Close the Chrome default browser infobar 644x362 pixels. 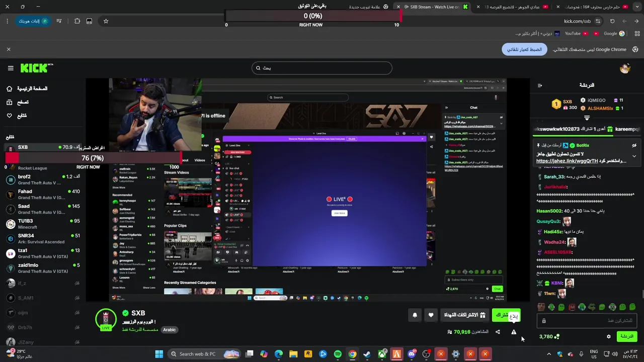click(x=9, y=49)
